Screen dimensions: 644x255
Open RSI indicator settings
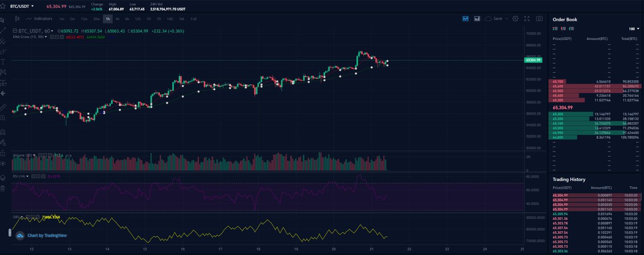[x=38, y=176]
